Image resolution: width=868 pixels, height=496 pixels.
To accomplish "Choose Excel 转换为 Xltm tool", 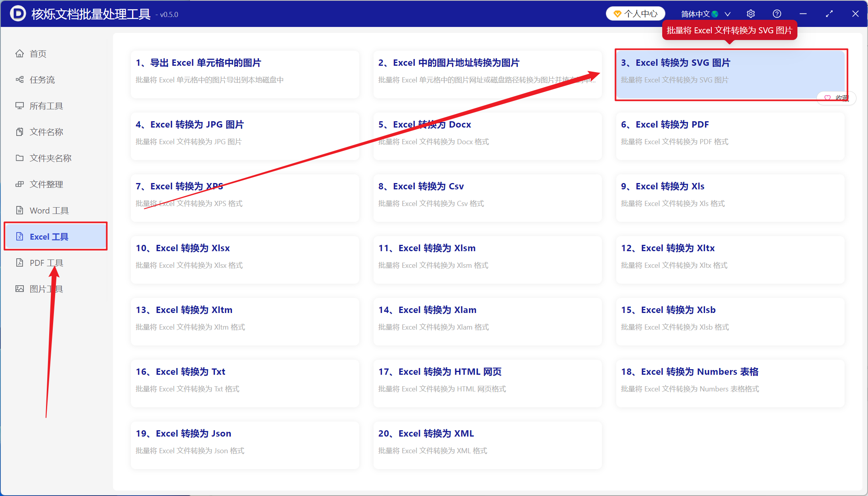I will (x=245, y=321).
